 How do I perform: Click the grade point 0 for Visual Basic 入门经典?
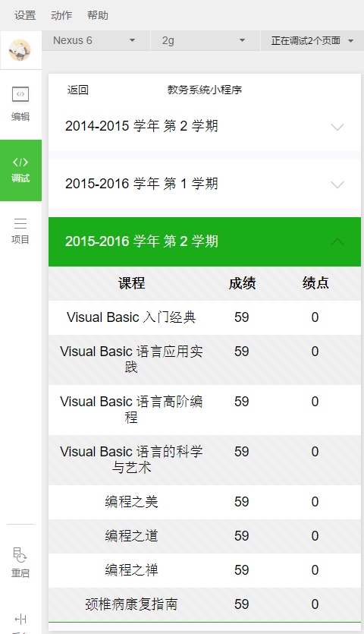(315, 317)
